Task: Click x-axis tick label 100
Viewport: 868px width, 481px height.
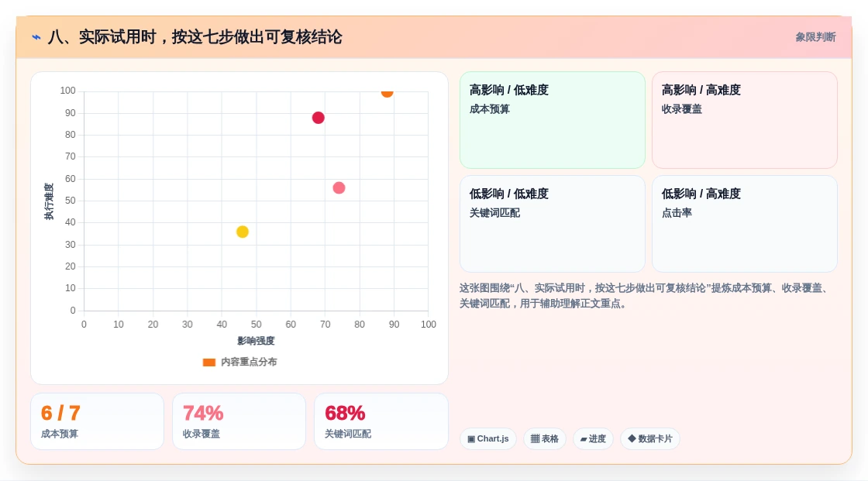Action: tap(428, 325)
